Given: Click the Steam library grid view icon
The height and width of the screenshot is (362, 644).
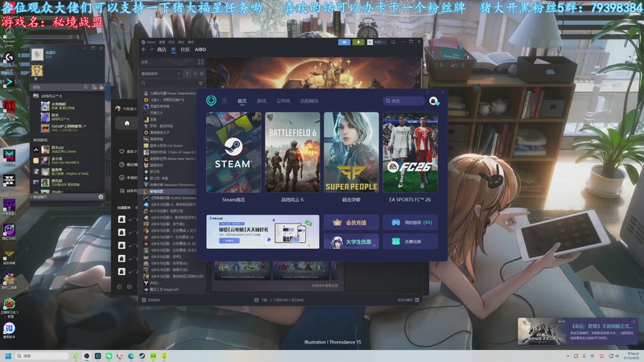Looking at the screenshot, I should coord(200,62).
